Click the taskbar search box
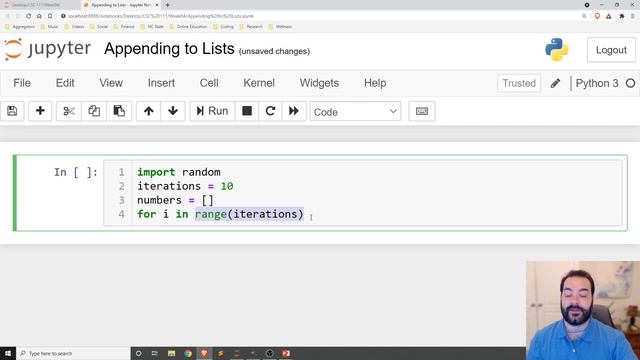This screenshot has width=640, height=360. 73,353
